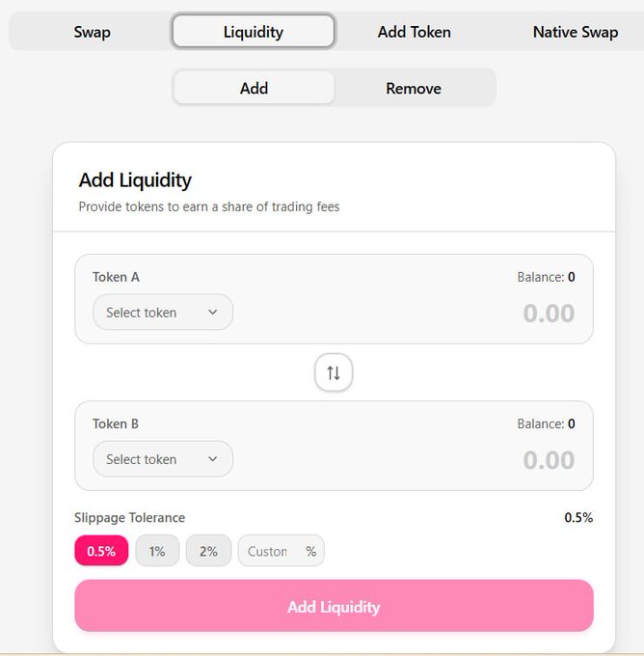Screen dimensions: 644x656
Task: Open the Token B select dropdown
Action: (162, 459)
